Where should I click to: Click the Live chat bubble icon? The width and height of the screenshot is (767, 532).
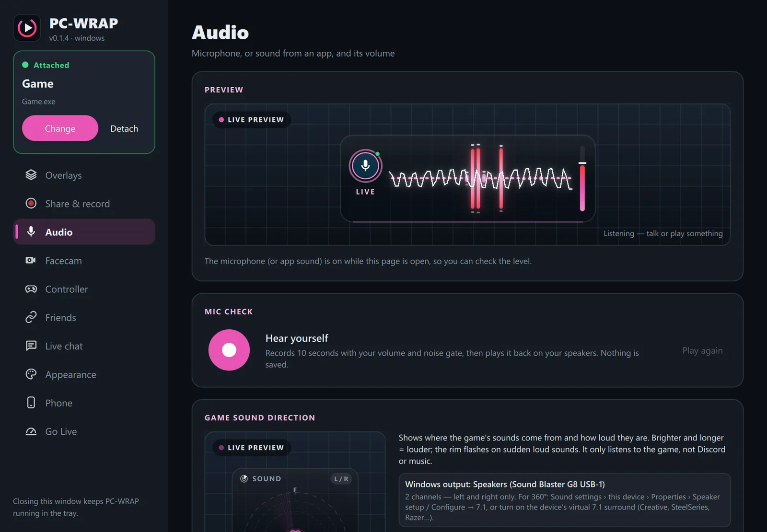click(x=31, y=346)
